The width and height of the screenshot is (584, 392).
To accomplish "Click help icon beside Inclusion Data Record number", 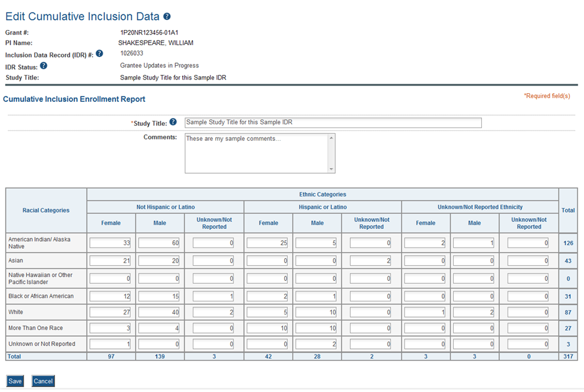I will tap(99, 54).
